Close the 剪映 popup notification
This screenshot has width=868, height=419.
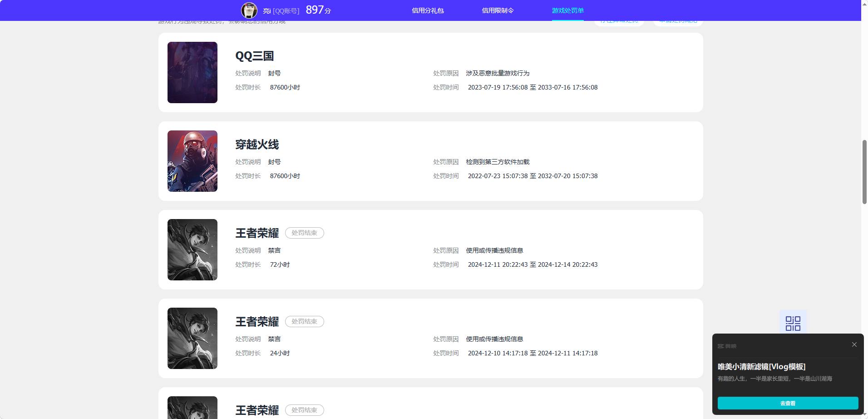854,344
